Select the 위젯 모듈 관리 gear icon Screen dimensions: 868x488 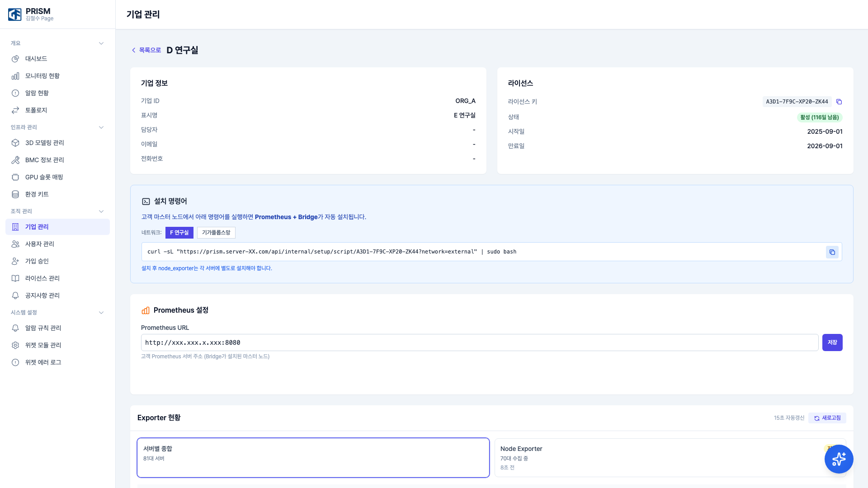tap(15, 345)
